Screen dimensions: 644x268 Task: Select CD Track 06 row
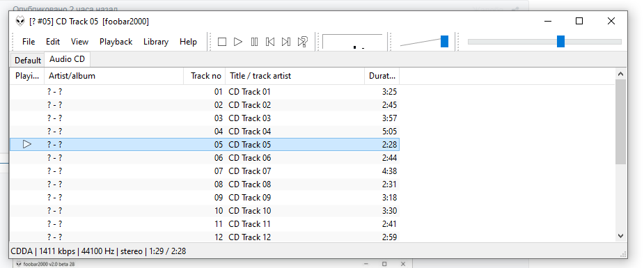coord(205,158)
